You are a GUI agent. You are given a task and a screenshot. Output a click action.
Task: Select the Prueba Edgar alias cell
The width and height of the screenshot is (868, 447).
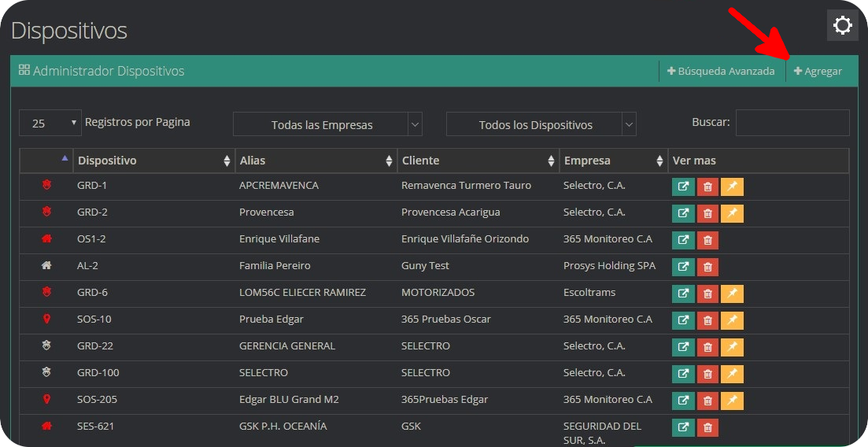click(271, 319)
